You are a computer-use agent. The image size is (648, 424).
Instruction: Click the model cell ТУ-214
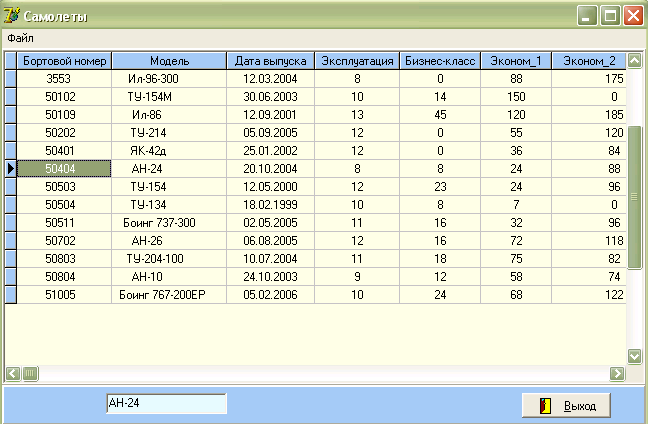[x=169, y=133]
